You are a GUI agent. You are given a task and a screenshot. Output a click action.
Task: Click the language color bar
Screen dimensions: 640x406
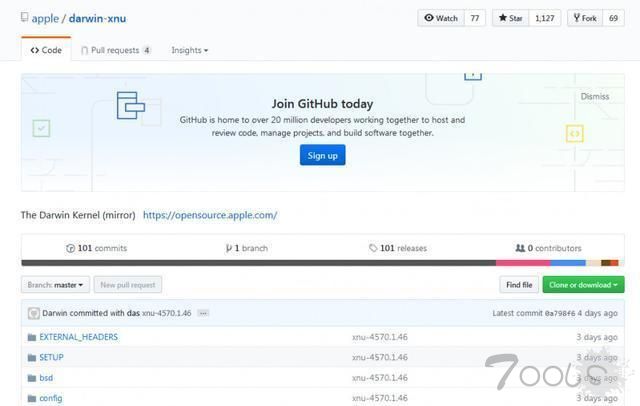tap(322, 263)
